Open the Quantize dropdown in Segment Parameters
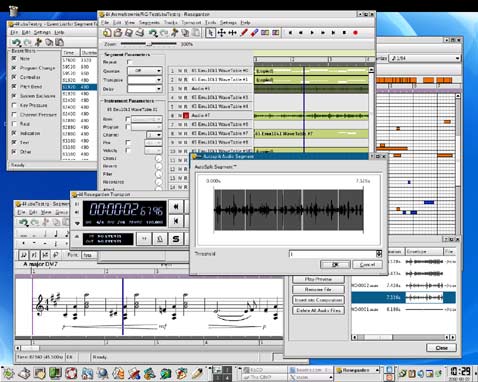The height and width of the screenshot is (382, 478). [145, 71]
